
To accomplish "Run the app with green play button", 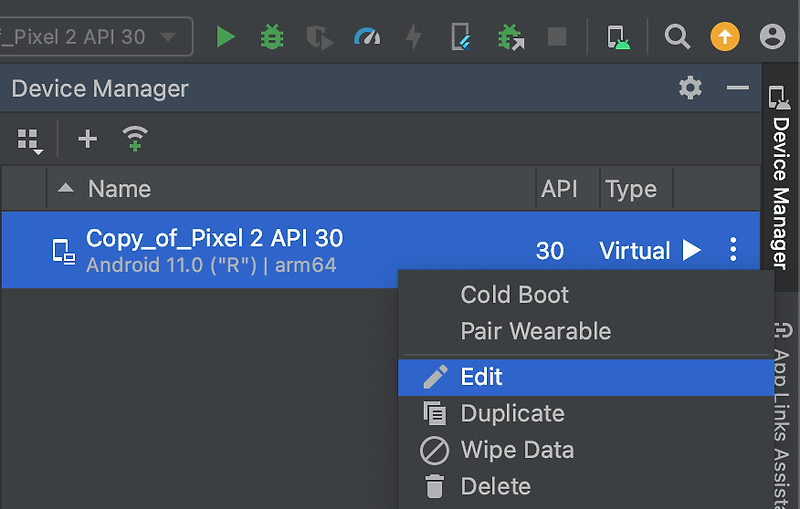I will click(x=225, y=37).
